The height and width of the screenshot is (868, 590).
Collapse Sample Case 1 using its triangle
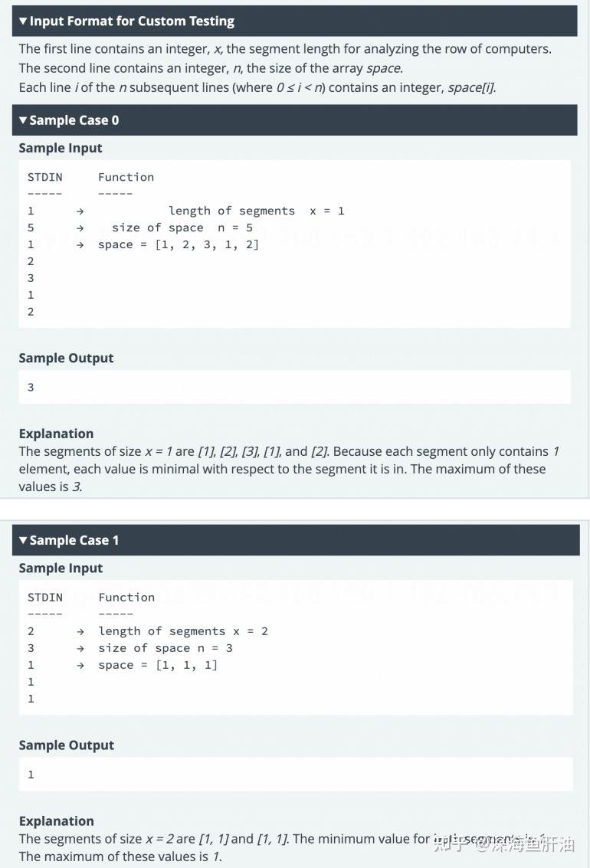pos(23,540)
